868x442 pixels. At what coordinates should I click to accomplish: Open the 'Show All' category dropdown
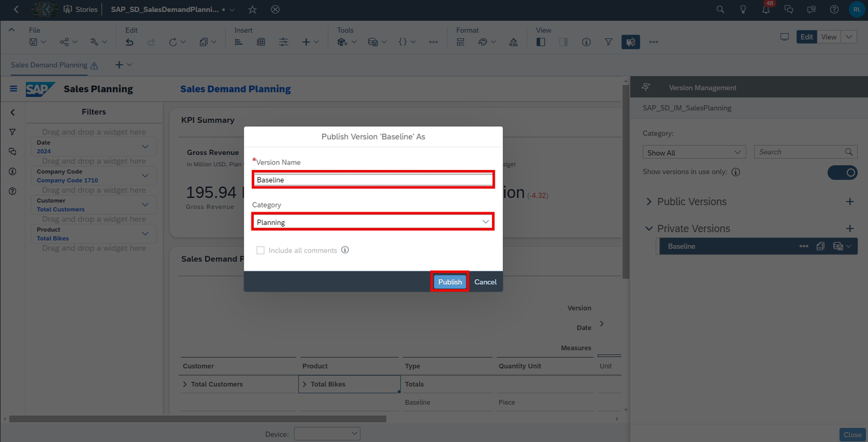694,153
